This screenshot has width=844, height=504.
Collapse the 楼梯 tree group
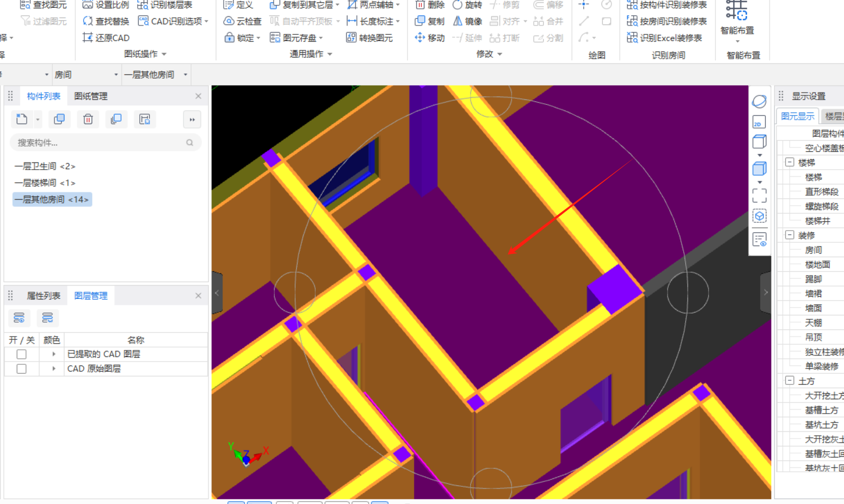coord(790,162)
